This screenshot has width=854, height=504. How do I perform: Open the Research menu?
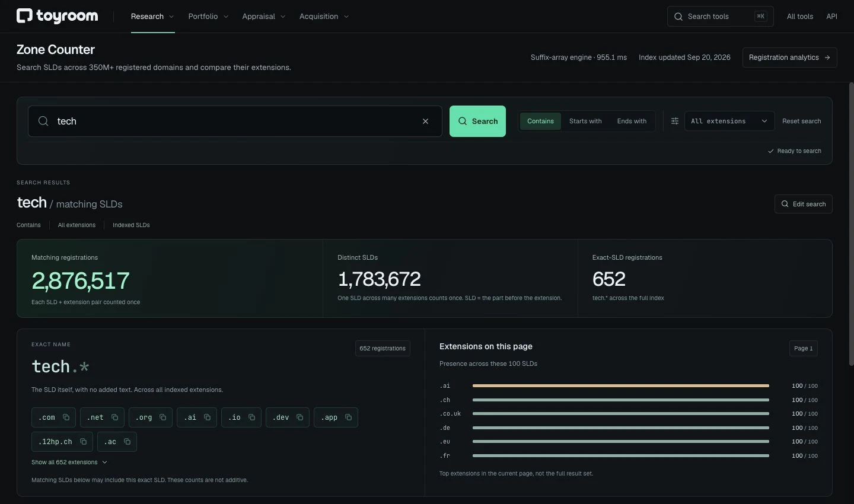[152, 17]
